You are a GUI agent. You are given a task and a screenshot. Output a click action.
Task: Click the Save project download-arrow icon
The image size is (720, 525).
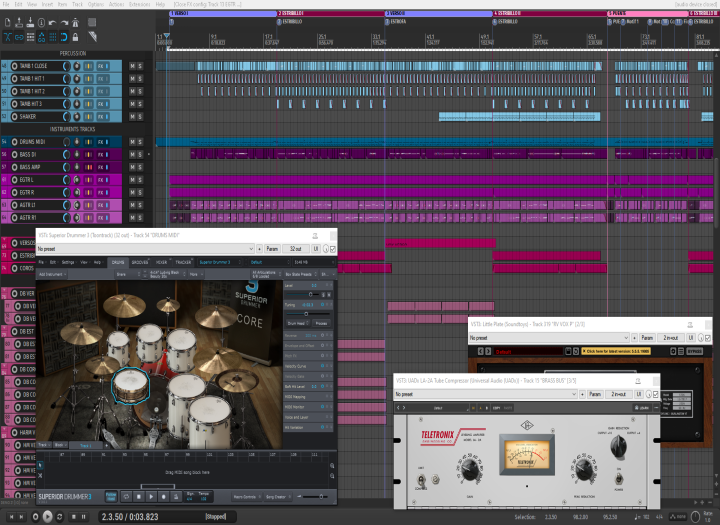point(30,23)
